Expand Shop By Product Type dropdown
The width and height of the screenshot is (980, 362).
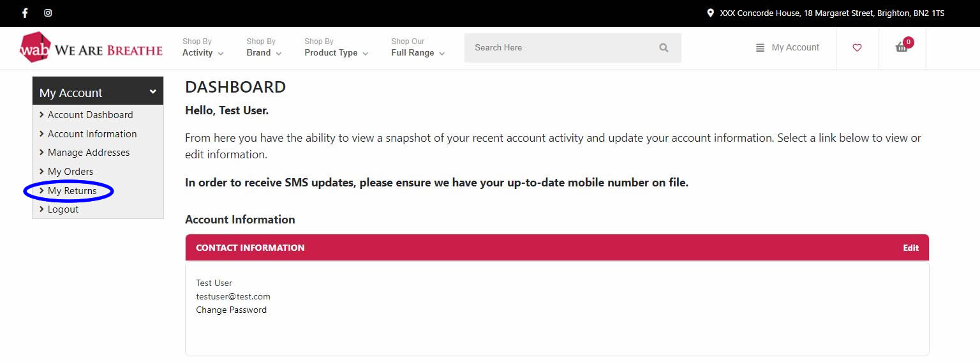336,47
